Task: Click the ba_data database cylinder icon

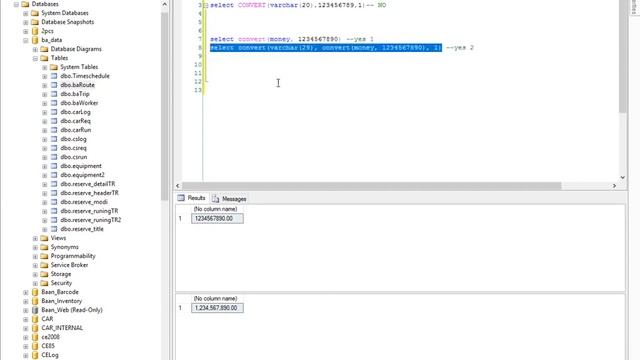Action: (35, 40)
